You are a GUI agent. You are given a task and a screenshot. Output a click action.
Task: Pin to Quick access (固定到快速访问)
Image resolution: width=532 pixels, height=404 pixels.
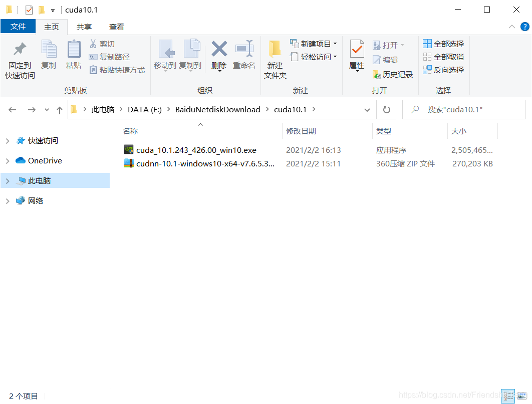pyautogui.click(x=20, y=60)
